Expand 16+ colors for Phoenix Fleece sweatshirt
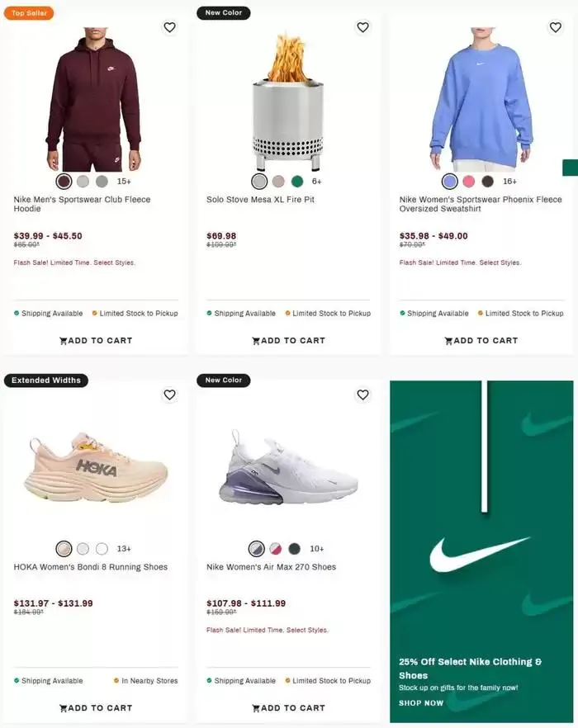This screenshot has height=728, width=578. [x=509, y=182]
